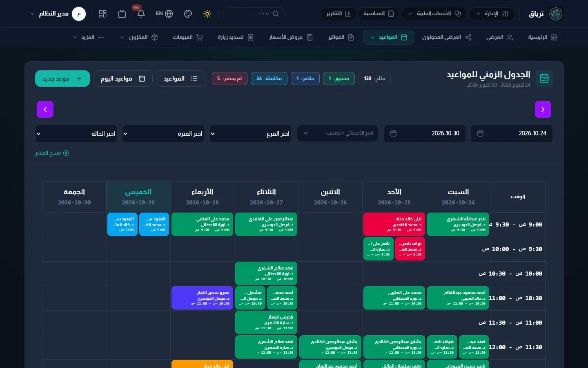This screenshot has height=368, width=588.
Task: Click the مواعيد اليوم button
Action: [123, 79]
